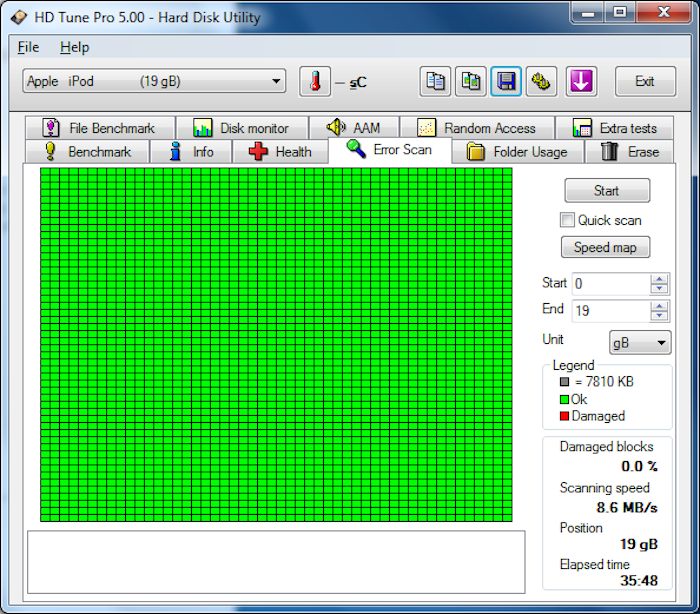Screen dimensions: 700x614
Task: Open options tools icon
Action: coord(541,81)
